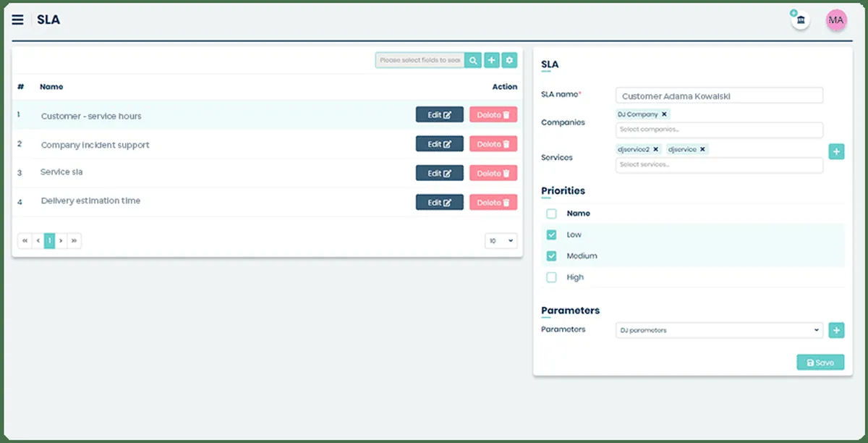Viewport: 868px width, 443px height.
Task: Remove the DJ Company tag
Action: (x=664, y=114)
